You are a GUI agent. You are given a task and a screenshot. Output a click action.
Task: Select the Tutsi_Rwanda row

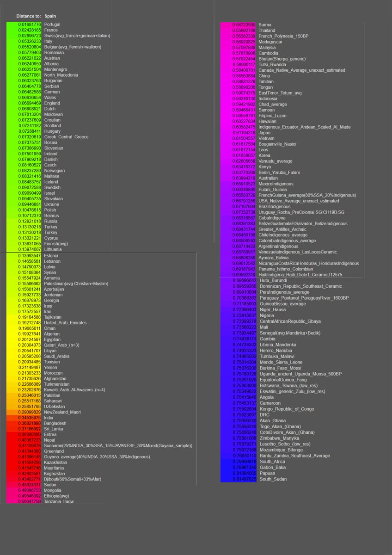pos(272,65)
